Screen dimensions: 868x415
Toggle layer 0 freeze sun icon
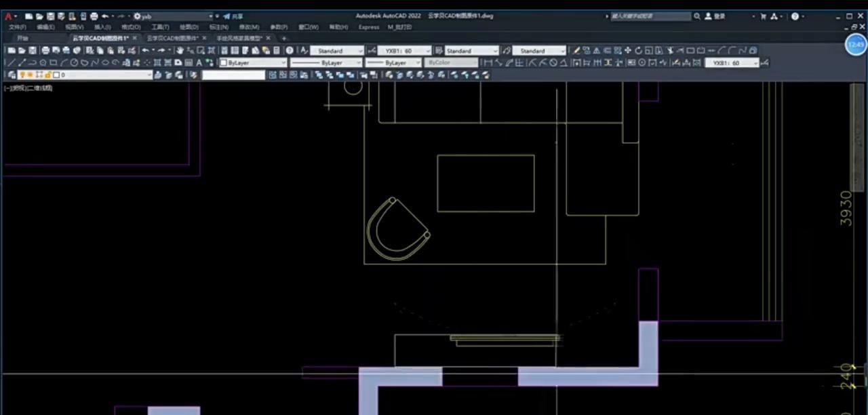(31, 75)
